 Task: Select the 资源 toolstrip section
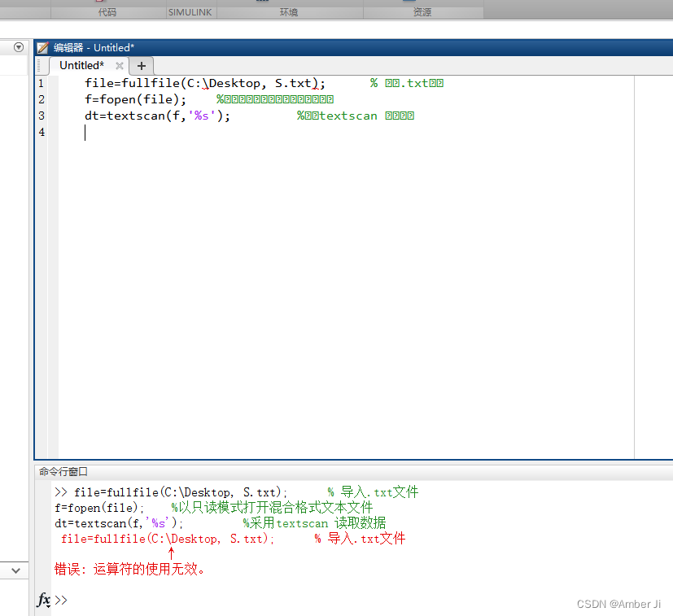click(422, 12)
